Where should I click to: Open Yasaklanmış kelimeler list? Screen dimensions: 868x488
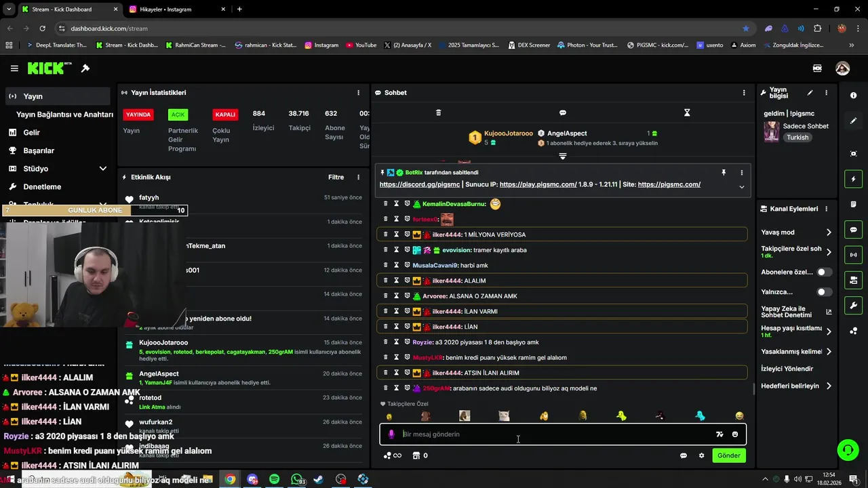pyautogui.click(x=828, y=352)
